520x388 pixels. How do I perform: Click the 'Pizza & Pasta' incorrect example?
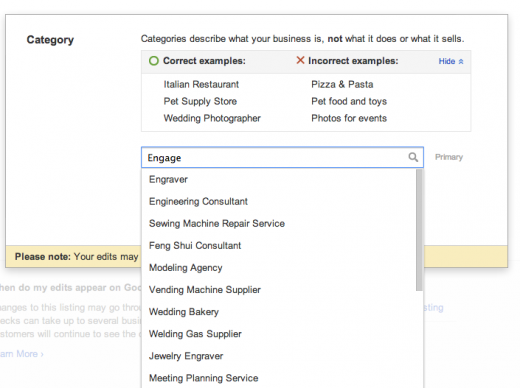pos(342,84)
